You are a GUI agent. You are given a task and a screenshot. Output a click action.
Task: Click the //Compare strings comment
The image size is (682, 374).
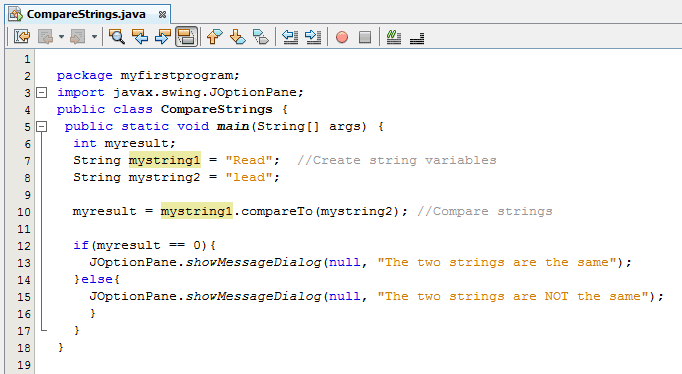coord(485,211)
